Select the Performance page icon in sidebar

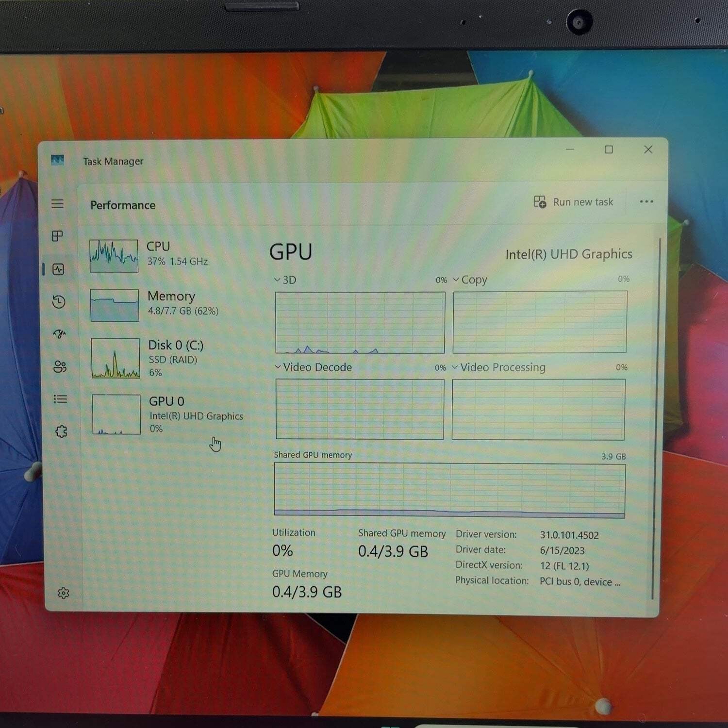(x=58, y=269)
